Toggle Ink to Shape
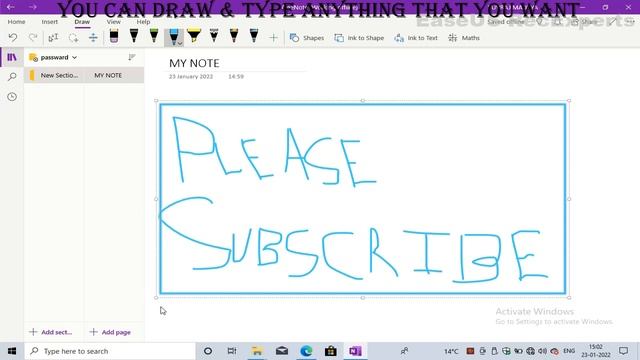This screenshot has height=360, width=640. 359,38
